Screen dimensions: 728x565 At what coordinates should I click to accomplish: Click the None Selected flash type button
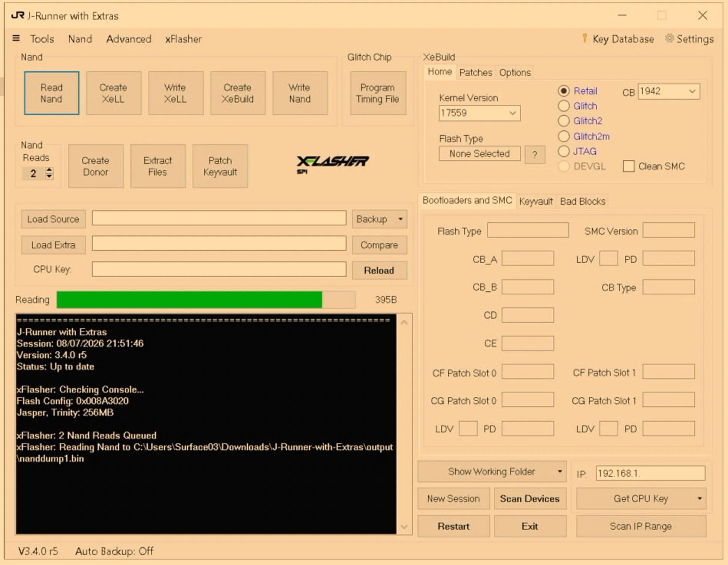(x=479, y=154)
